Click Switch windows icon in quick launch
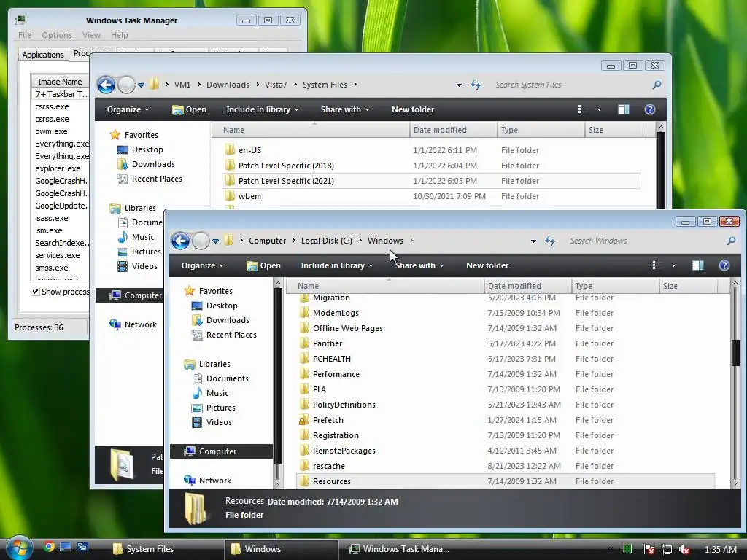 tap(82, 547)
